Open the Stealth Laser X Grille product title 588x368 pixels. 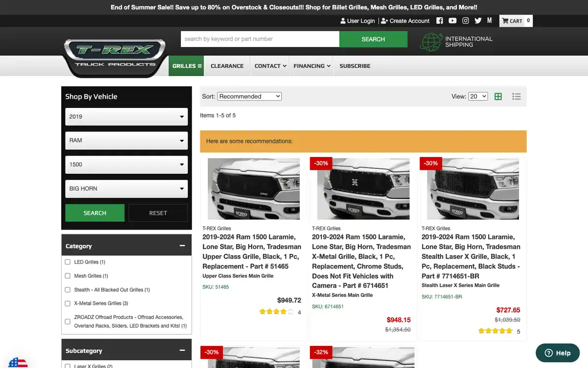pyautogui.click(x=471, y=257)
